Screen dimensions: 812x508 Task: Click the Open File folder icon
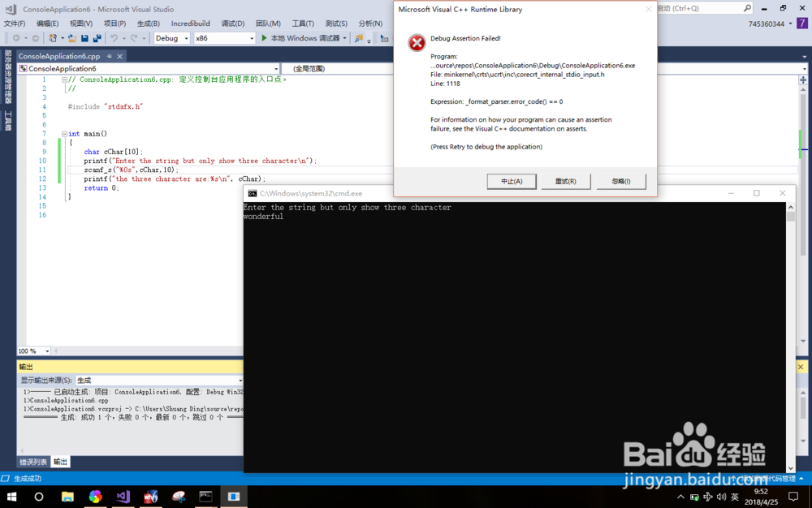coord(72,38)
